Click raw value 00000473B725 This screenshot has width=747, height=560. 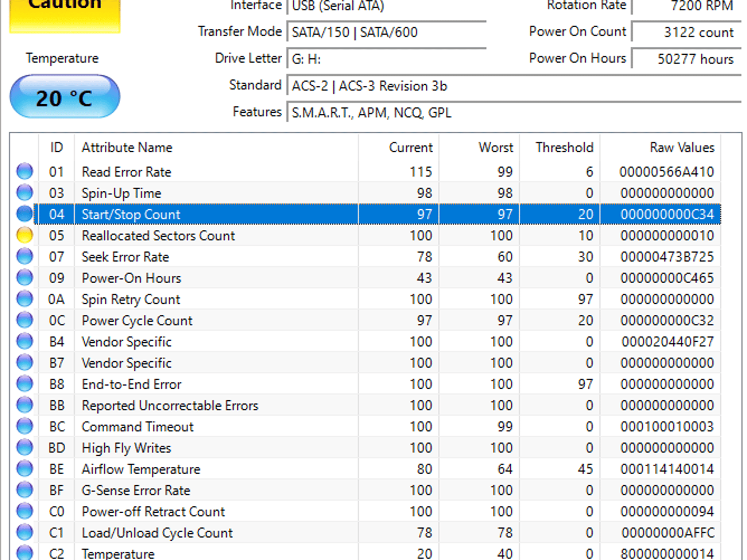[x=667, y=257]
